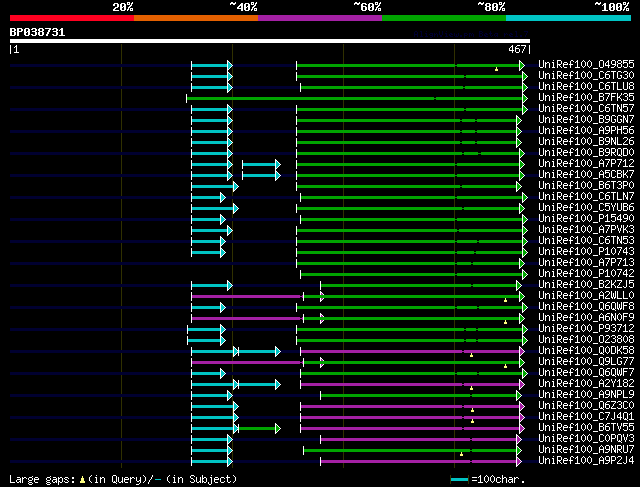Select the UniRef100_C5YUB6 label
Image resolution: width=640 pixels, height=487 pixels.
(586, 208)
